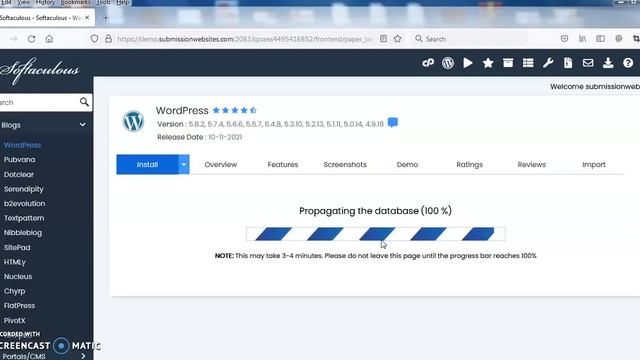Viewport: 640px width, 360px height.
Task: Select SitePad in sidebar list
Action: (17, 247)
